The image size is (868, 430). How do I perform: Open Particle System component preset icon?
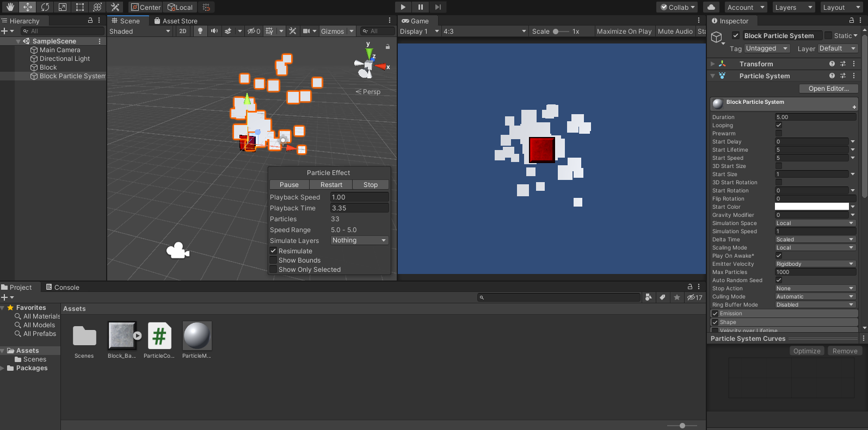pos(843,76)
